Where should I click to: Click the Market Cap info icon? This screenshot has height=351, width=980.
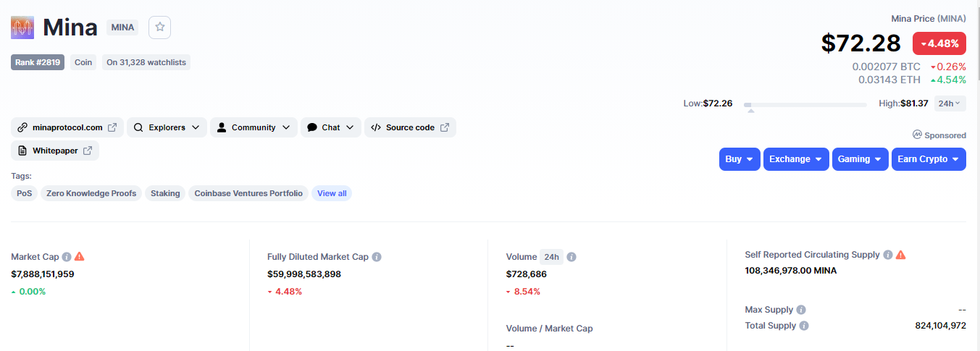(67, 257)
